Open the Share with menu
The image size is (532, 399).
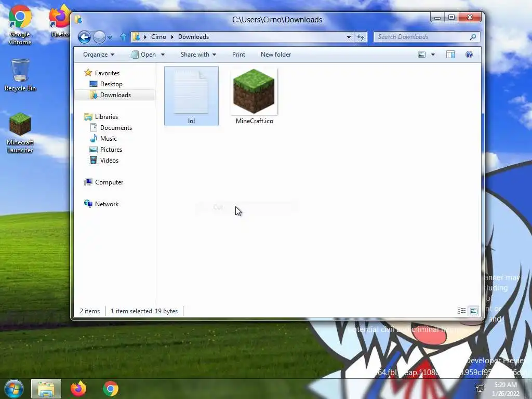pos(198,55)
